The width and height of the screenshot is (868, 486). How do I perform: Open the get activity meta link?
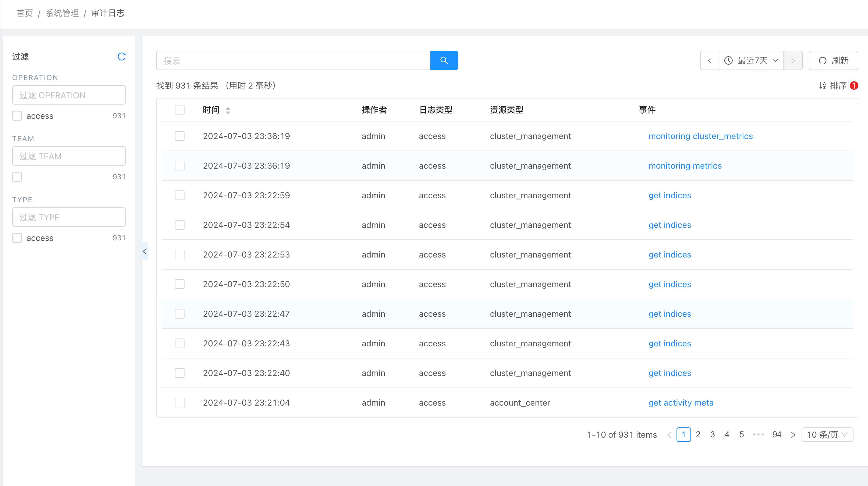(681, 403)
